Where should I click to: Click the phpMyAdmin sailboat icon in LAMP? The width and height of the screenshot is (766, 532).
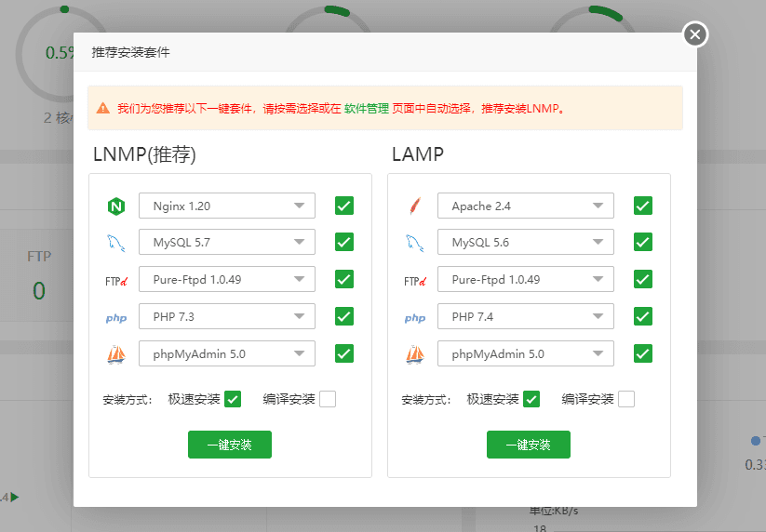pyautogui.click(x=415, y=354)
